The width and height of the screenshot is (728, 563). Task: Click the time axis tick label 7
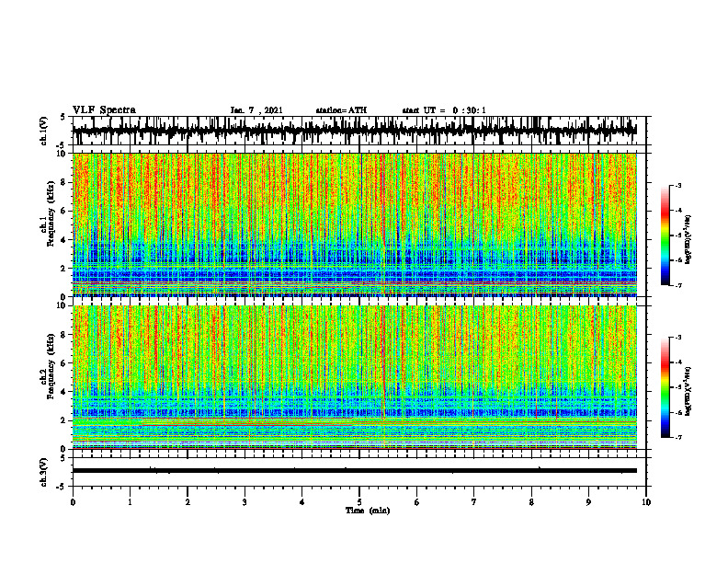click(x=474, y=502)
